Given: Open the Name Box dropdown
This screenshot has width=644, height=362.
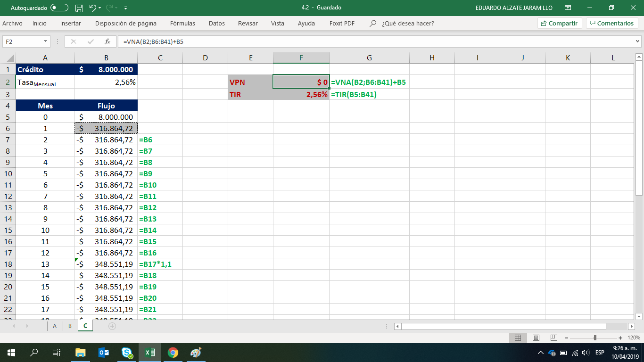Looking at the screenshot, I should (45, 41).
